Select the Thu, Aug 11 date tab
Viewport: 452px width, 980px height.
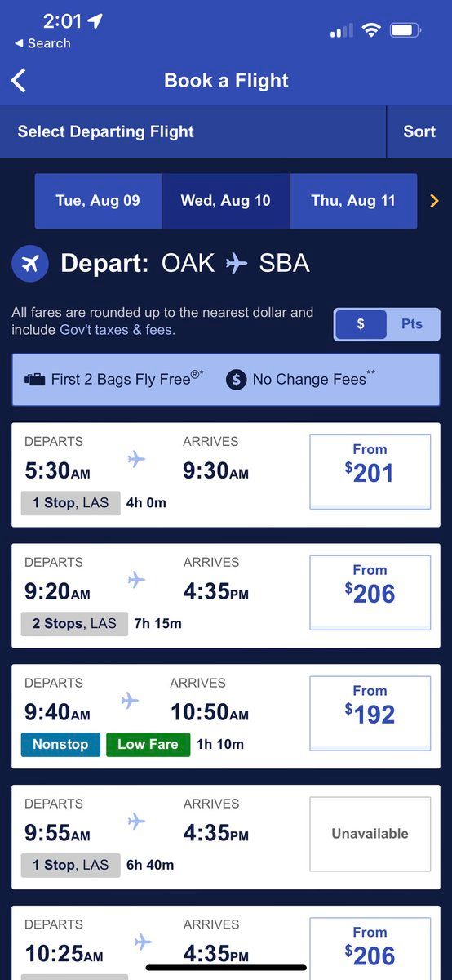point(353,201)
